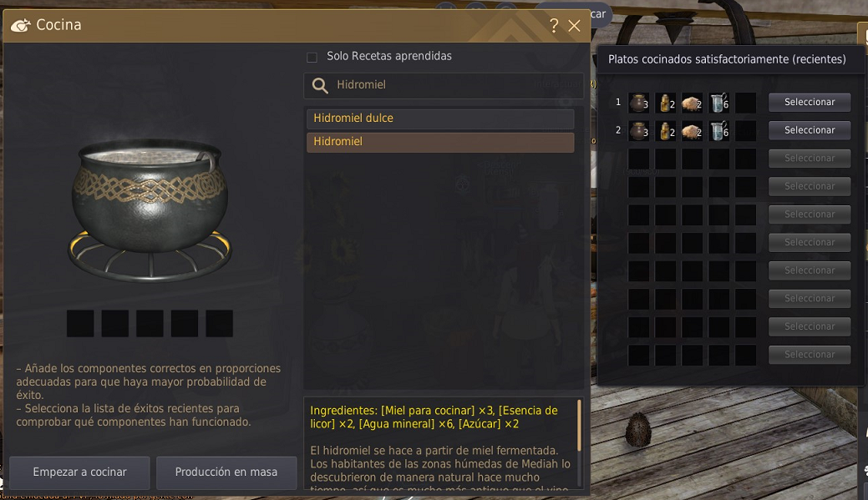The width and height of the screenshot is (868, 500).
Task: Click Seleccionar for recent dish 2
Action: click(x=810, y=130)
